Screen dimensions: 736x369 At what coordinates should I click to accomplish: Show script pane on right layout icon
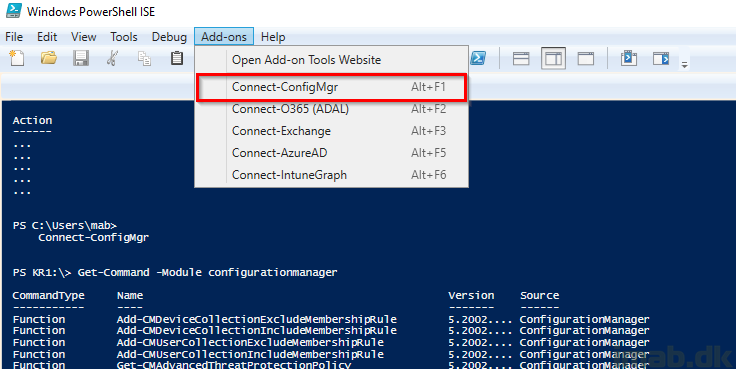pos(553,59)
